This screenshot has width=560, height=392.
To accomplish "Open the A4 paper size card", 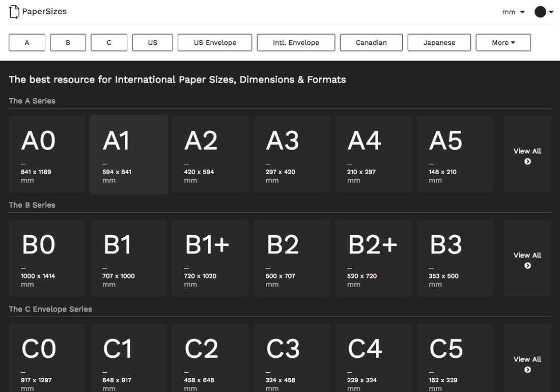I will [373, 154].
